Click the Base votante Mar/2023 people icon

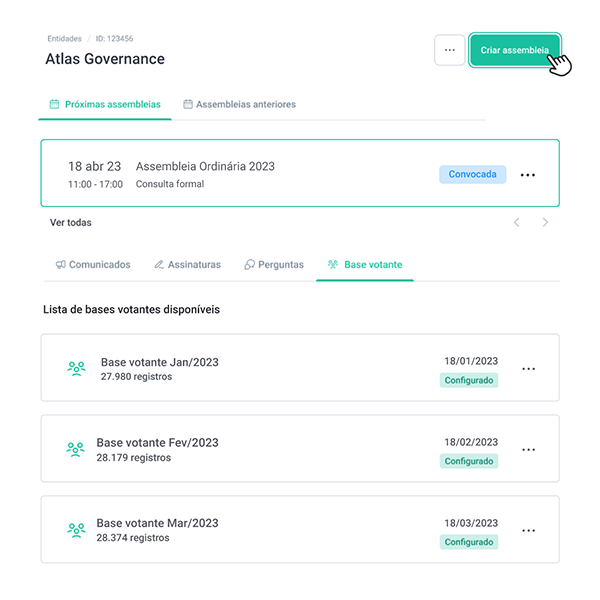75,529
